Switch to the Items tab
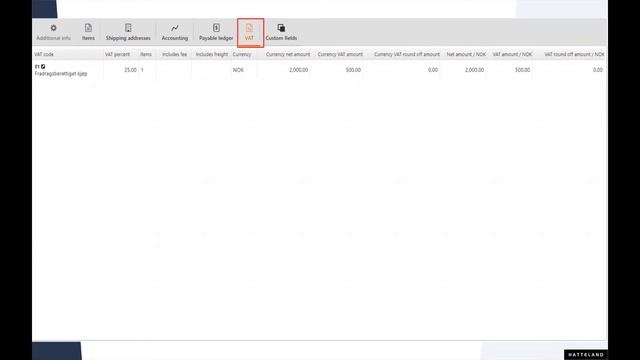This screenshot has width=640, height=360. (88, 33)
